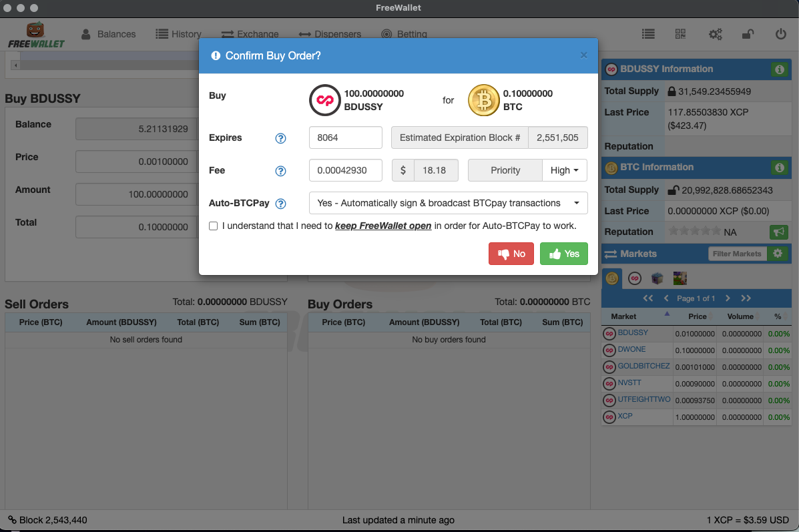
Task: Click the BDUSSY Information info icon
Action: pos(779,69)
